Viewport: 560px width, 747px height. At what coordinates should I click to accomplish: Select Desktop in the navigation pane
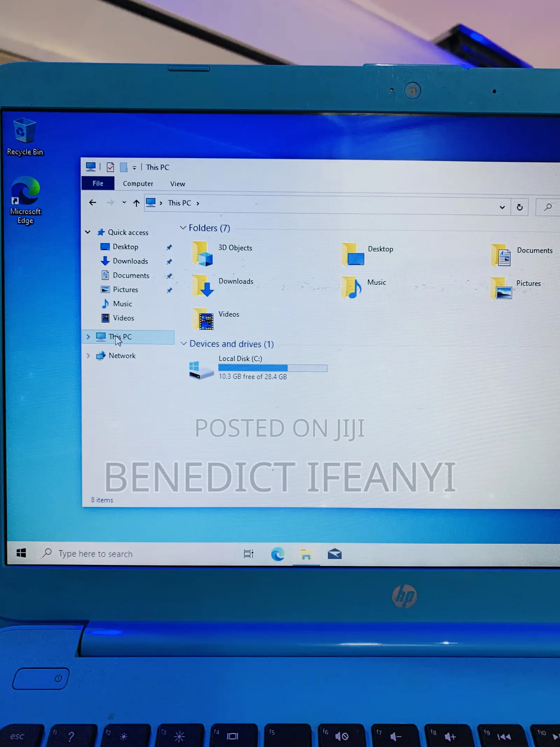(x=125, y=246)
